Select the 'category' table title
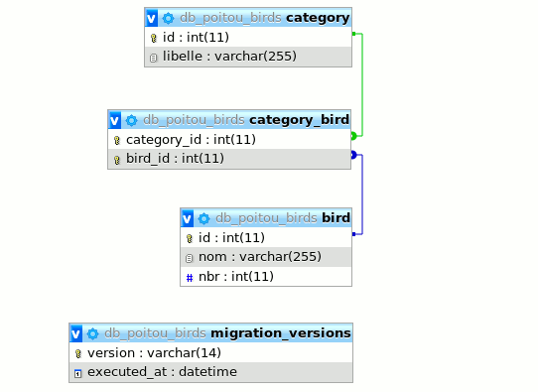The height and width of the screenshot is (392, 538). point(318,18)
